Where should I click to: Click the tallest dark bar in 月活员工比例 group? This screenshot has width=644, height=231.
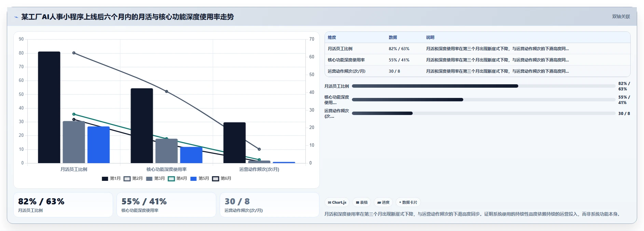[49, 107]
